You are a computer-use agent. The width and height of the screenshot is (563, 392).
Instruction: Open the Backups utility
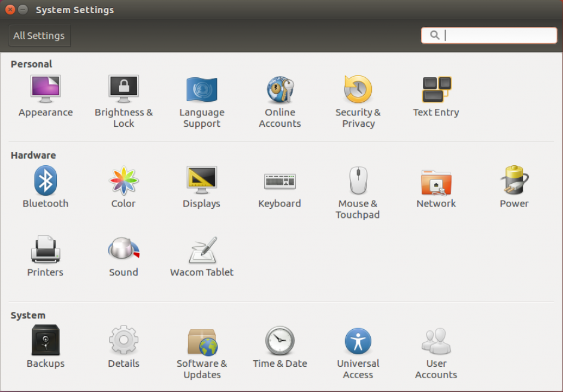click(46, 345)
